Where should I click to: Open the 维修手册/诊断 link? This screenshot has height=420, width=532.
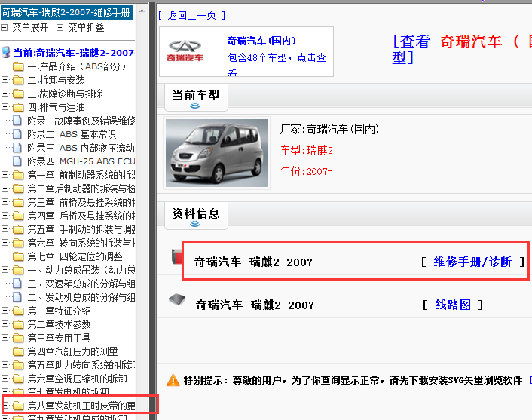(472, 262)
